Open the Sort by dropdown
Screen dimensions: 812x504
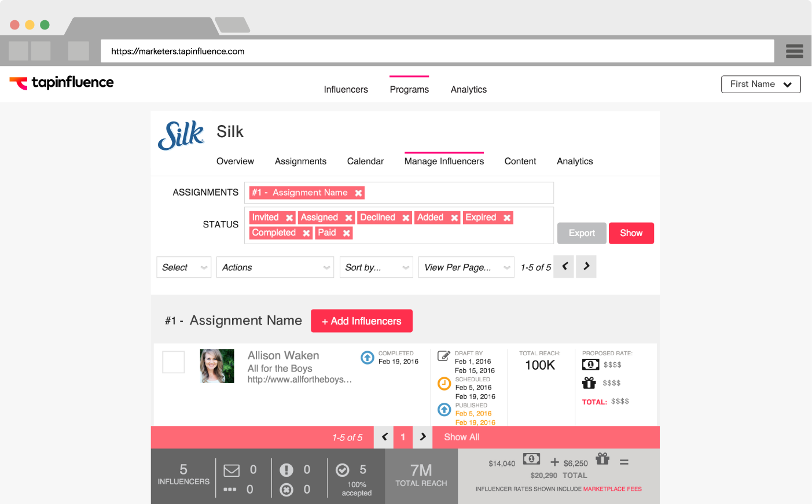[376, 267]
